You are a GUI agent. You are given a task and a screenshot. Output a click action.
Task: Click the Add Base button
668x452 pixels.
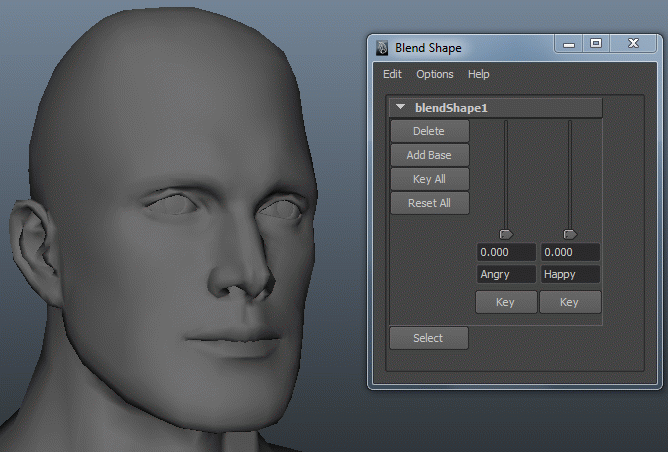click(x=429, y=155)
